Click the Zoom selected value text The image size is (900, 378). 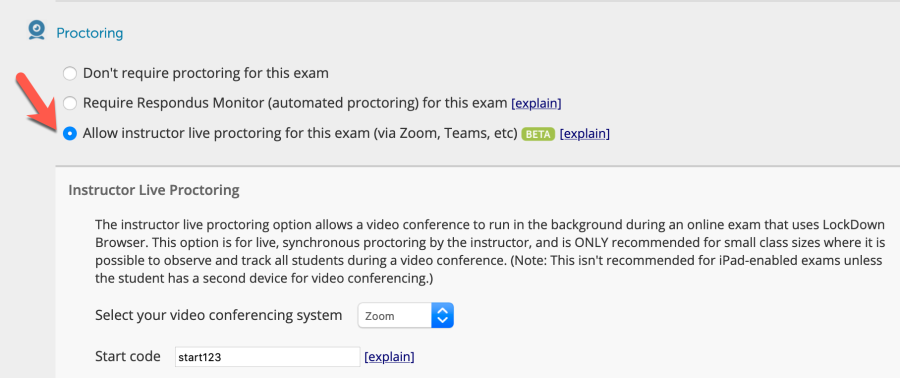(x=380, y=316)
